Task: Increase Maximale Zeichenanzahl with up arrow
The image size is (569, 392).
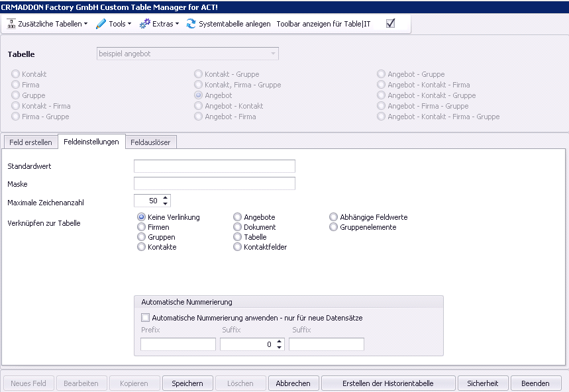Action: (166, 197)
